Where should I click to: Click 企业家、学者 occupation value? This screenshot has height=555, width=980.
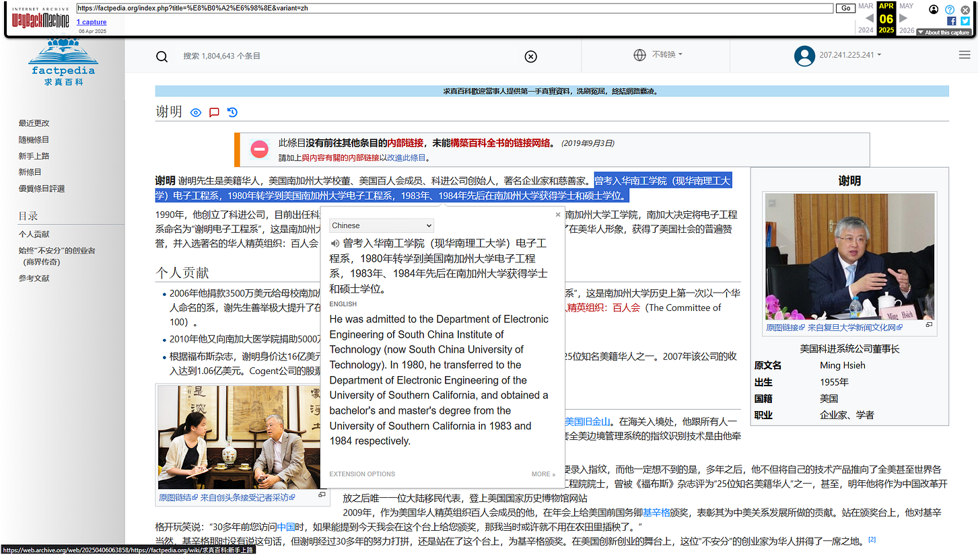(847, 415)
